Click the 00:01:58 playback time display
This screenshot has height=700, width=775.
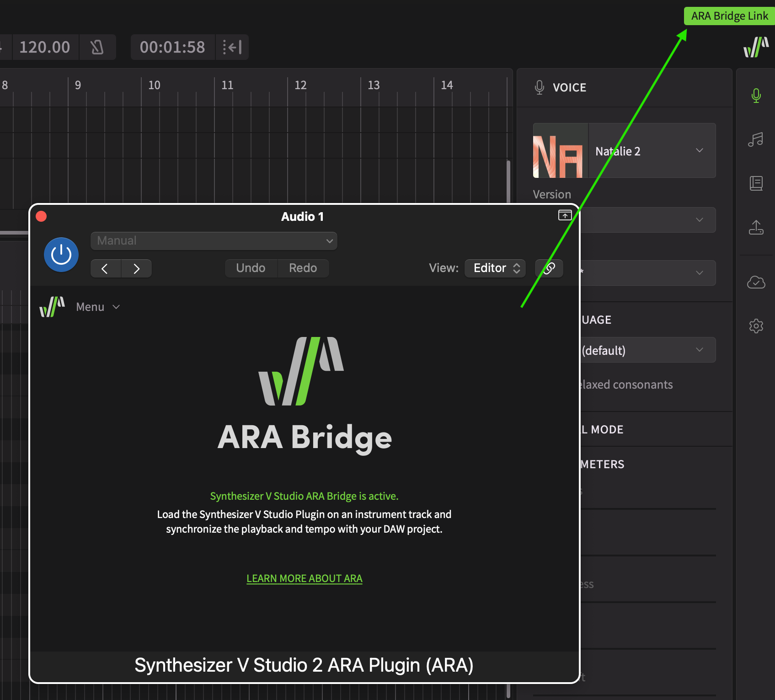tap(172, 47)
